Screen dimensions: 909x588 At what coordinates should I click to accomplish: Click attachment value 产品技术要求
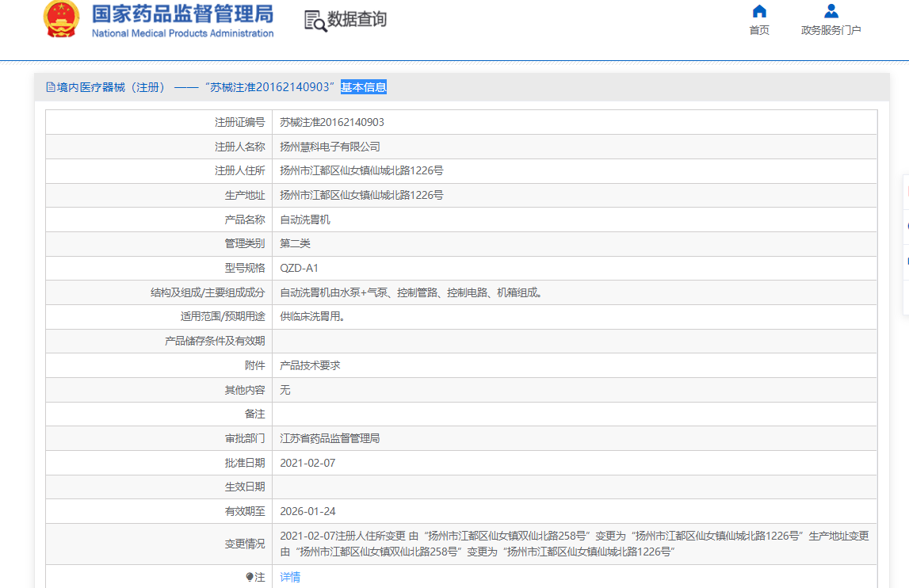[310, 365]
